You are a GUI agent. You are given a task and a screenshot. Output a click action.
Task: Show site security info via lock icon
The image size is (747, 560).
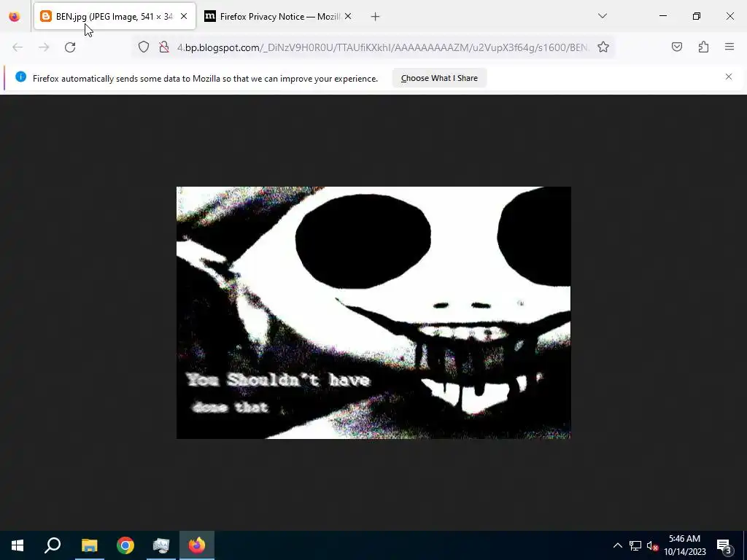coord(164,47)
